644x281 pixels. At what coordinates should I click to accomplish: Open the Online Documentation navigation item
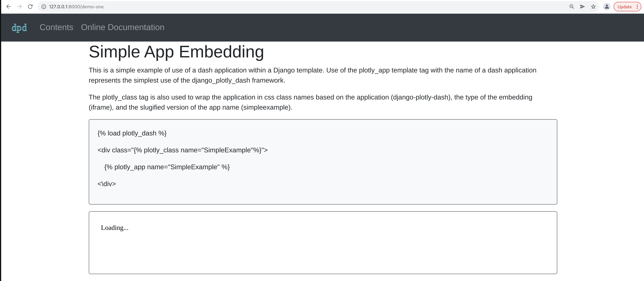click(x=123, y=28)
